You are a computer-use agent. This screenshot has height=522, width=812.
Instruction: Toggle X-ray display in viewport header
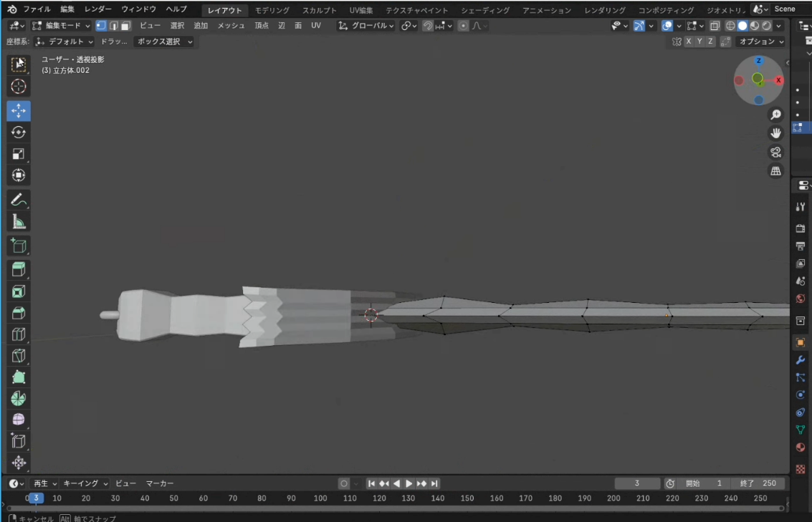coord(715,26)
